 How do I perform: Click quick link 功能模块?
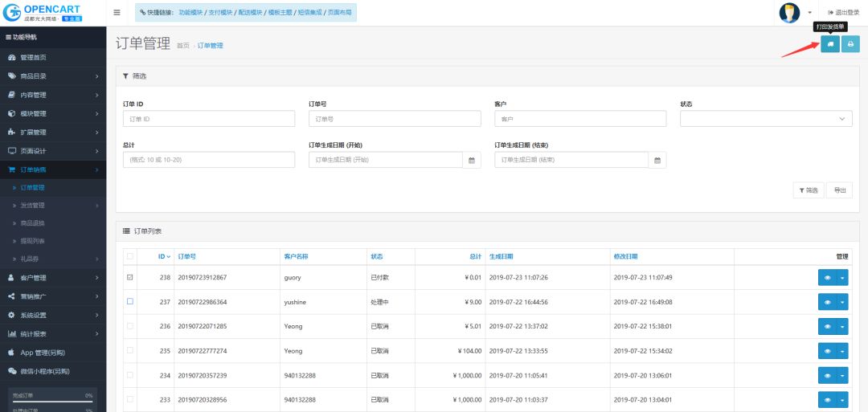pyautogui.click(x=191, y=12)
